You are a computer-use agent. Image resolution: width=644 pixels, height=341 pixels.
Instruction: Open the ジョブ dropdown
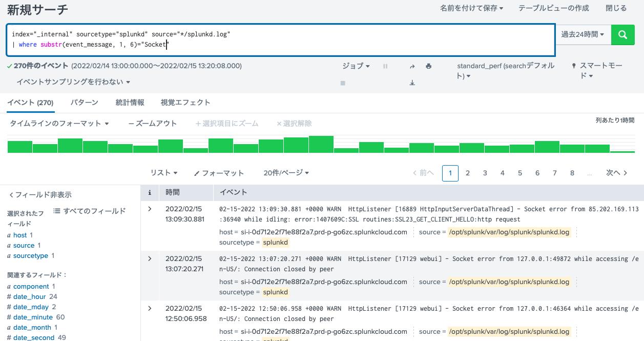(355, 66)
